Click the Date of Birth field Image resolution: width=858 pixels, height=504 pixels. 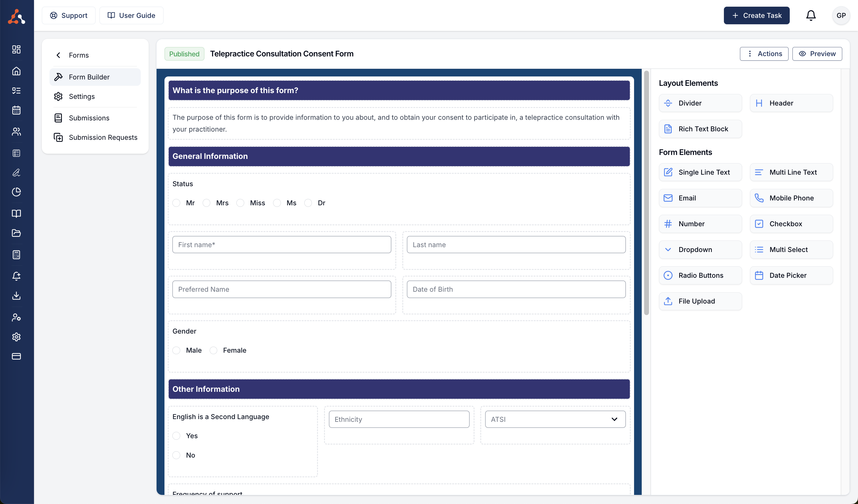[x=516, y=289]
